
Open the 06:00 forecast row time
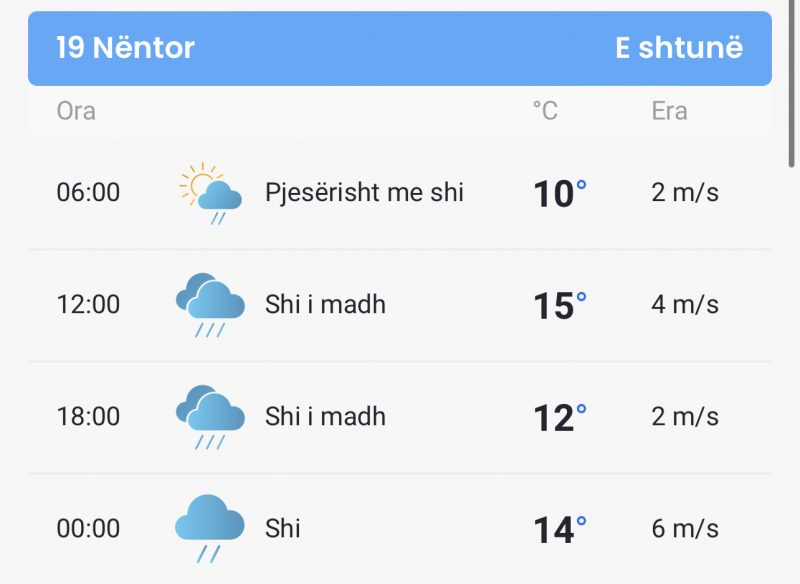point(88,193)
